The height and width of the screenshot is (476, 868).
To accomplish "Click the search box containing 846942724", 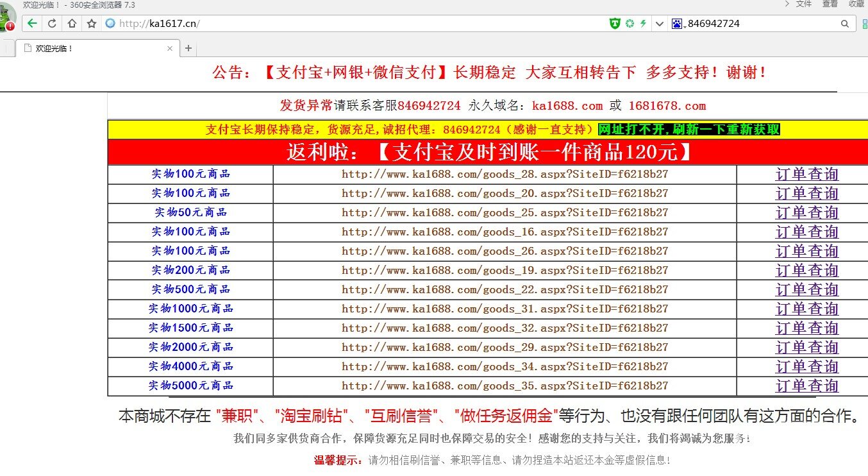I will [x=762, y=24].
